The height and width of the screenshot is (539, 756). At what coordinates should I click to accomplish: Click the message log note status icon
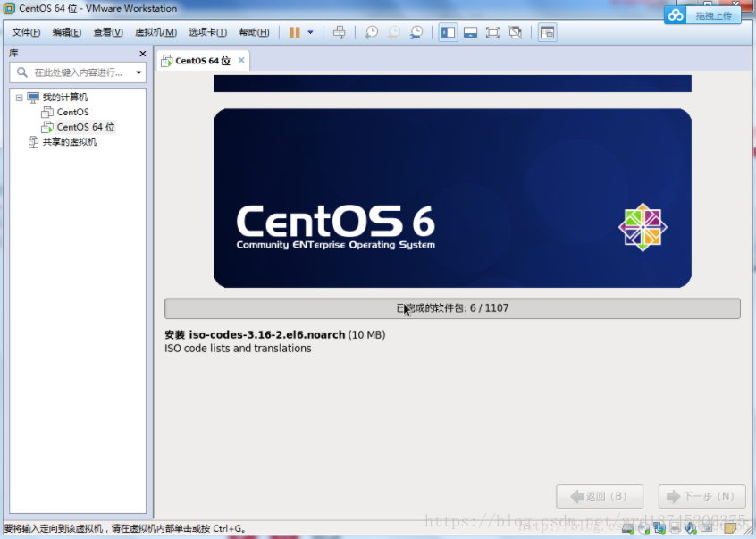730,528
